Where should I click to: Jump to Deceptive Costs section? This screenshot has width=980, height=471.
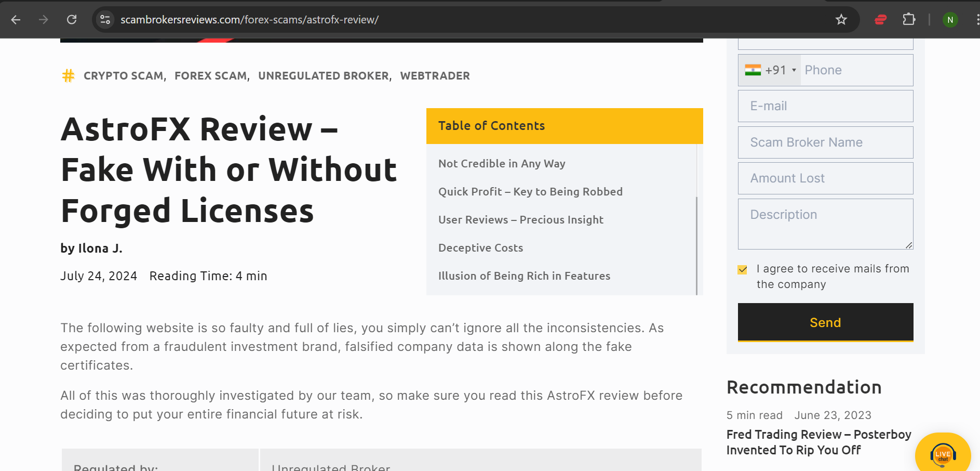(480, 248)
